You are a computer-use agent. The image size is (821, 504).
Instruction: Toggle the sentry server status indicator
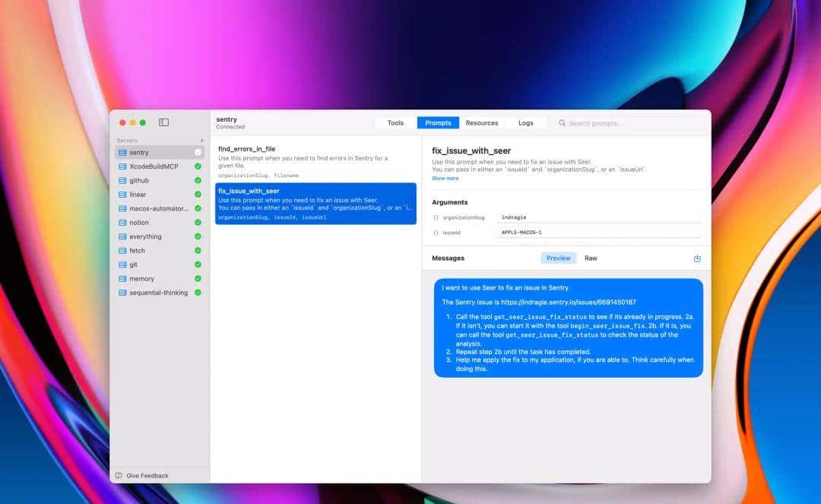pos(198,153)
